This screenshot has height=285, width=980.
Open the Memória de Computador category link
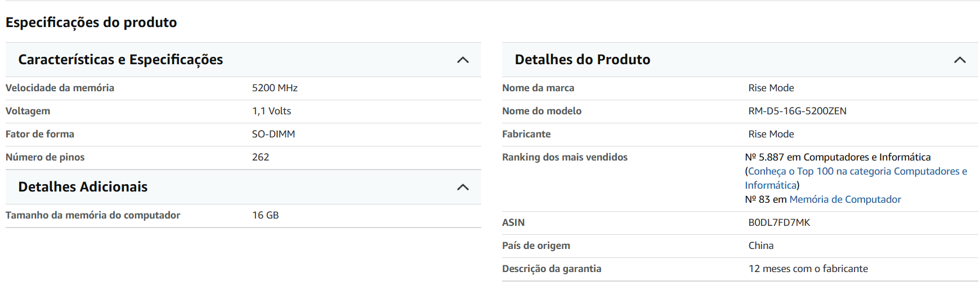click(845, 199)
